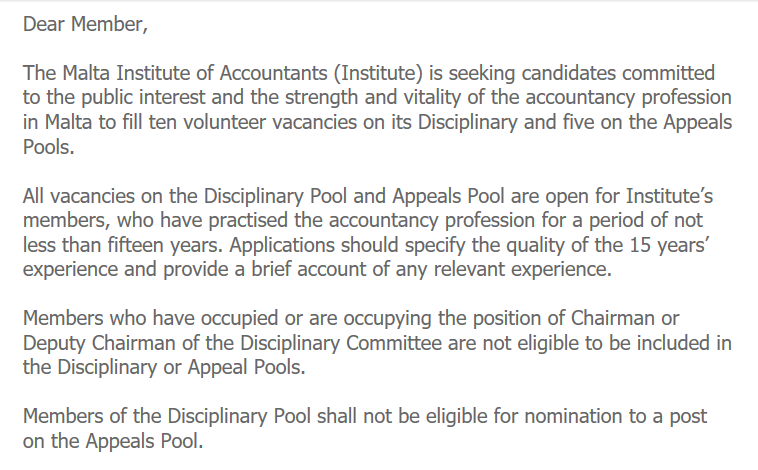Click the final words 'on the Appeals Pool.'
This screenshot has width=758, height=470.
coord(113,441)
